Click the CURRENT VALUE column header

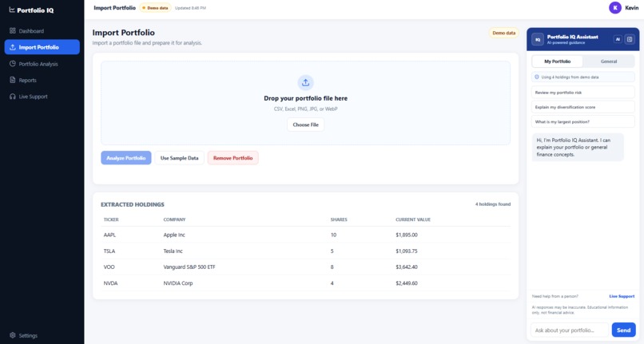click(x=413, y=219)
